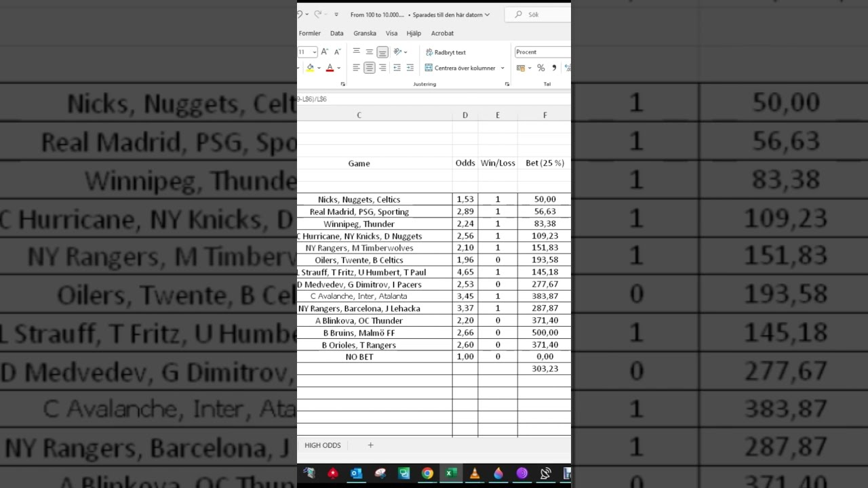Click the fill color bucket icon

click(x=310, y=68)
